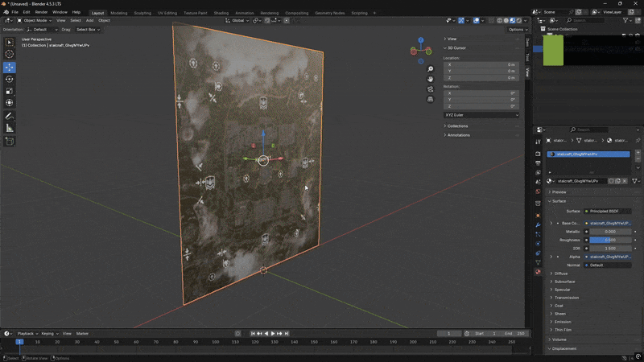Click the Roughness slider field
Viewport: 644px width, 362px height.
[x=609, y=240]
